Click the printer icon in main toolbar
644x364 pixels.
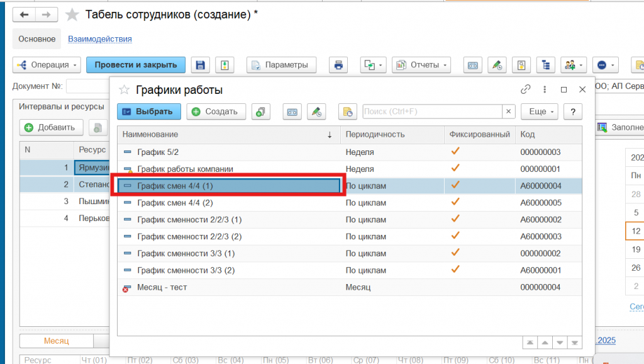tap(338, 65)
